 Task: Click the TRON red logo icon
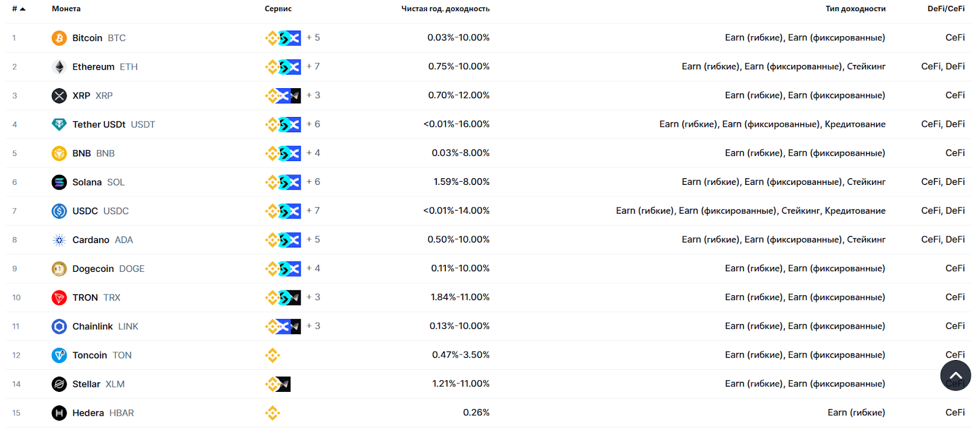point(59,298)
